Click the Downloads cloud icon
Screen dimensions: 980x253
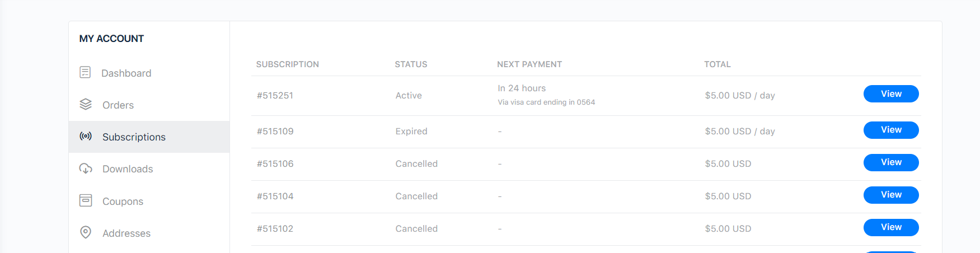[x=86, y=168]
